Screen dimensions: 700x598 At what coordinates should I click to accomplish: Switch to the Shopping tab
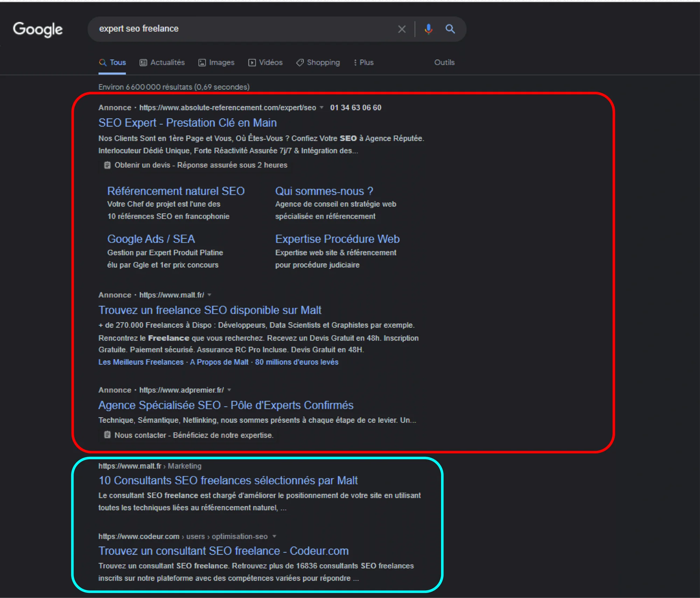(x=318, y=63)
